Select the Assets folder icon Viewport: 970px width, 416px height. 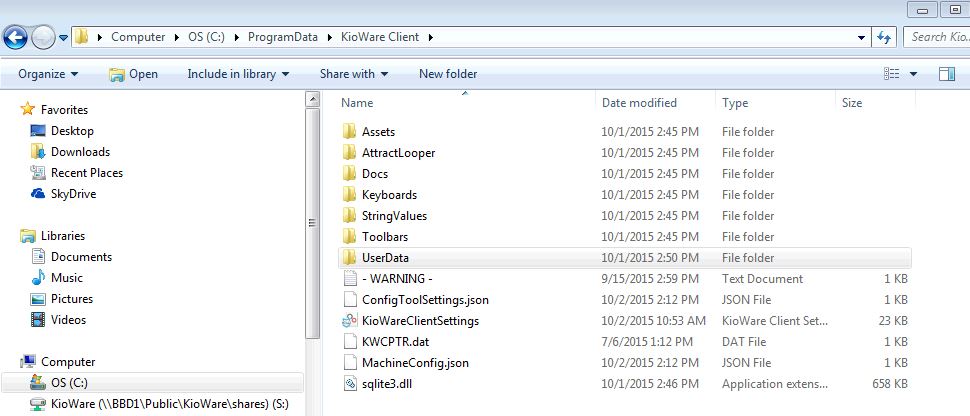(349, 131)
